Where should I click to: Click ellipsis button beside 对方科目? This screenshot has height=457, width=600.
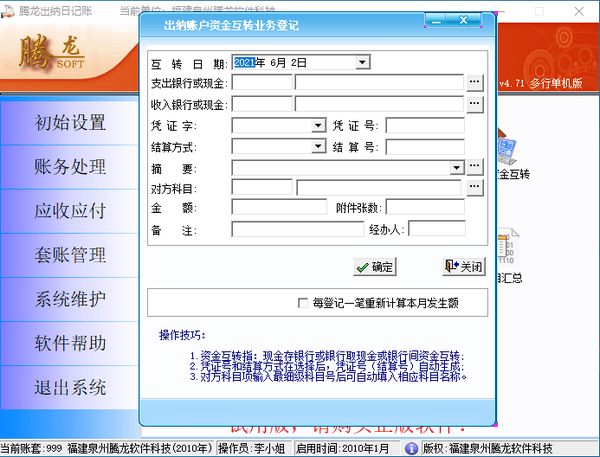tap(475, 187)
